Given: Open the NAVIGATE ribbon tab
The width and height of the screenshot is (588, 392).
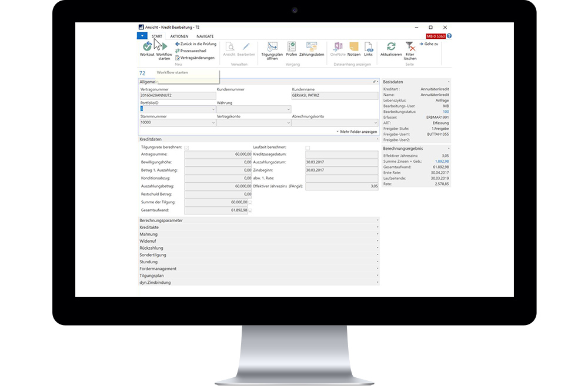Looking at the screenshot, I should click(x=206, y=36).
